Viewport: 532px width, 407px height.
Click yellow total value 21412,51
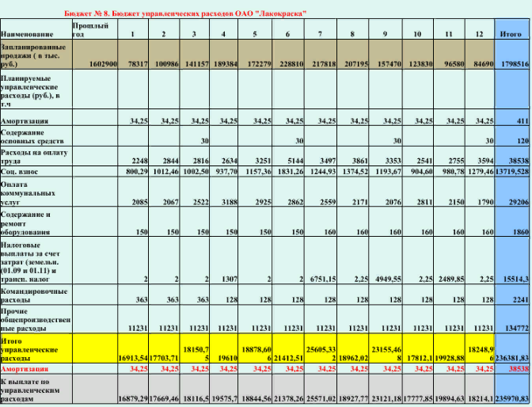289,358
